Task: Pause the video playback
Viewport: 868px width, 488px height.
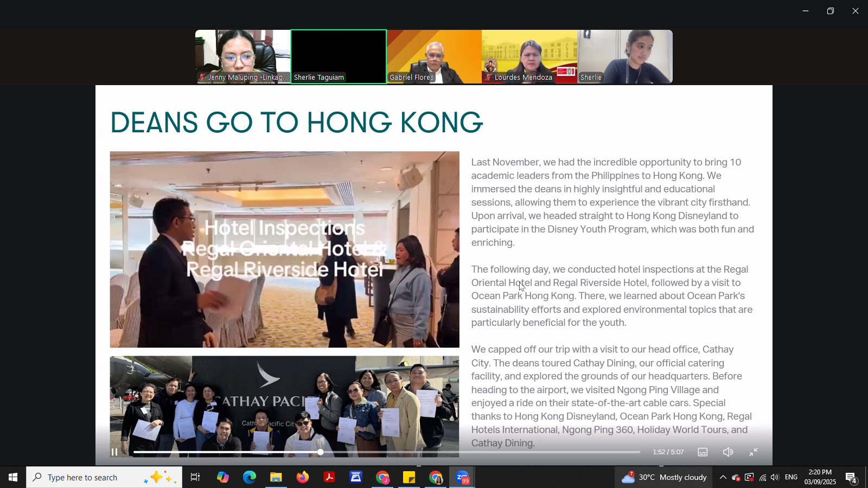Action: point(114,452)
